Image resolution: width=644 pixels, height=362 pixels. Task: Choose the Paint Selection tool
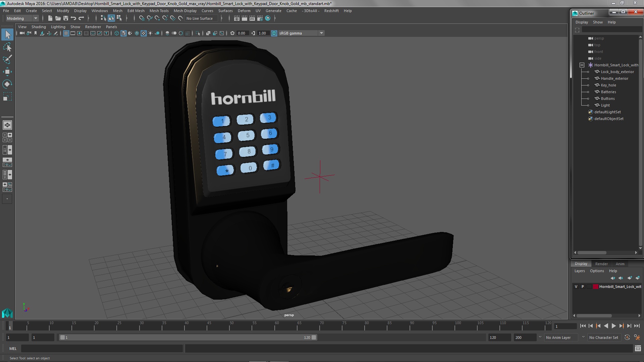[x=7, y=59]
